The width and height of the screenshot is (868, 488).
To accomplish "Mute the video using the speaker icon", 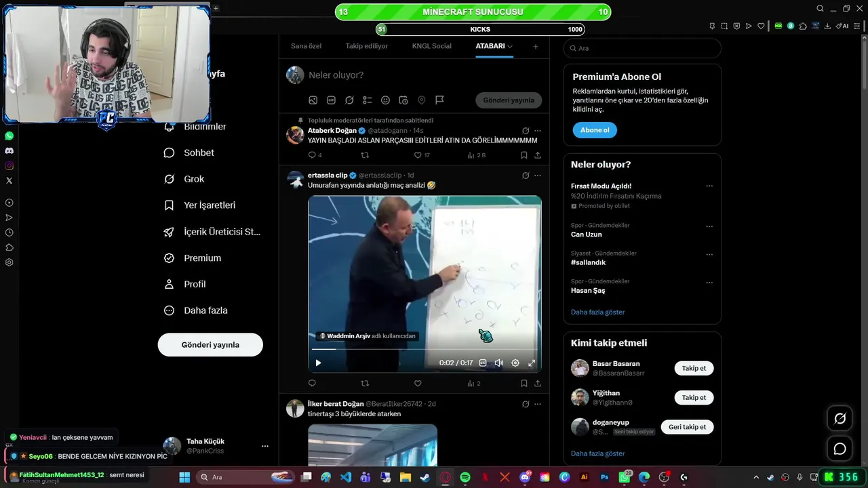I will [499, 363].
